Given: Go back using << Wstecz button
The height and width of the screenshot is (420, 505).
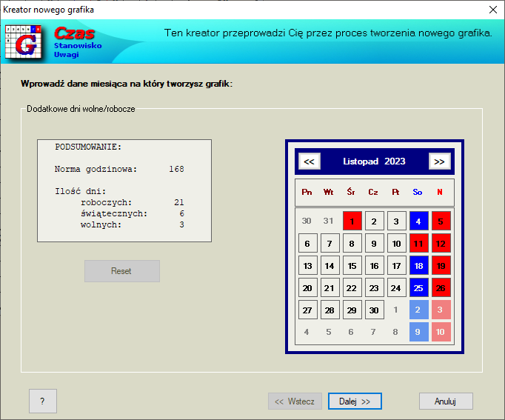Looking at the screenshot, I should coord(295,401).
